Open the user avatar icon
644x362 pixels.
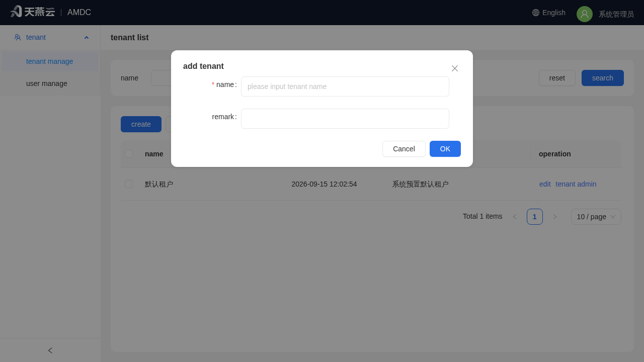(x=585, y=14)
